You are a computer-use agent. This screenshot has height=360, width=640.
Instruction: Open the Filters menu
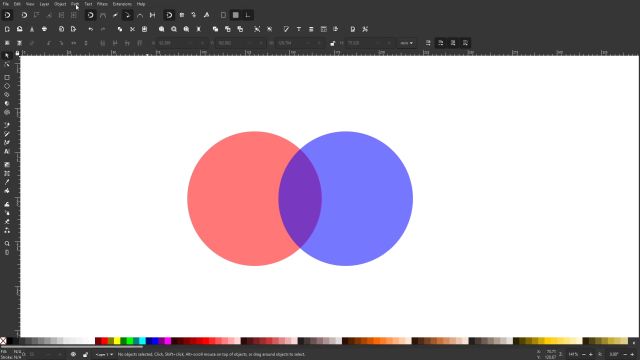(102, 4)
